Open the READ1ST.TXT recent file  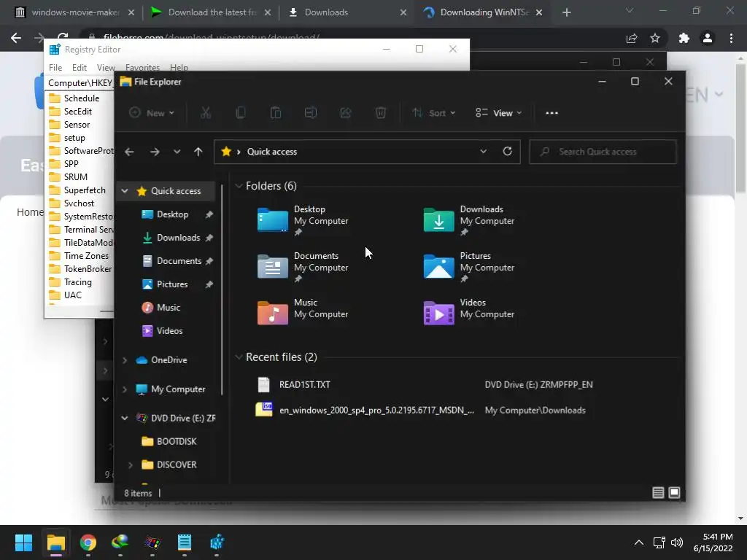[x=305, y=385]
